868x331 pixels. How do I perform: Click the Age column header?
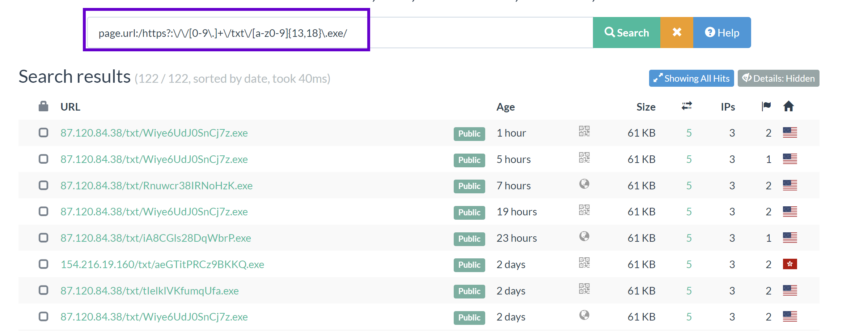pyautogui.click(x=505, y=107)
